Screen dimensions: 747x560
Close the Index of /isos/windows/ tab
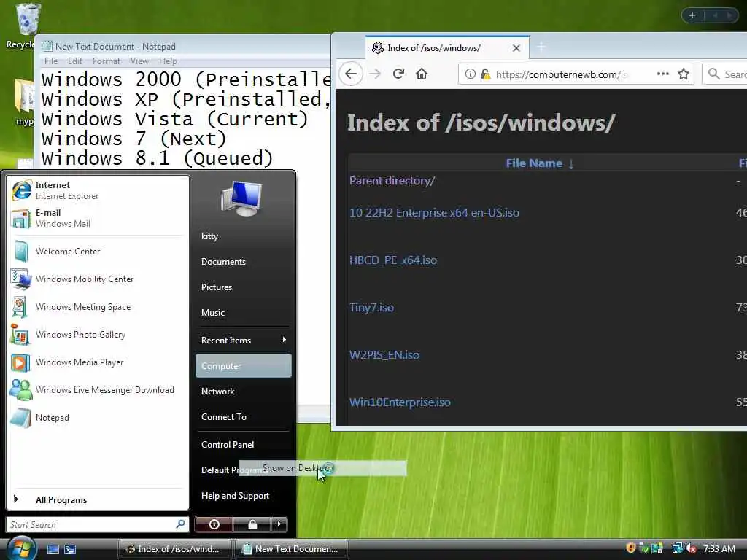click(x=516, y=48)
